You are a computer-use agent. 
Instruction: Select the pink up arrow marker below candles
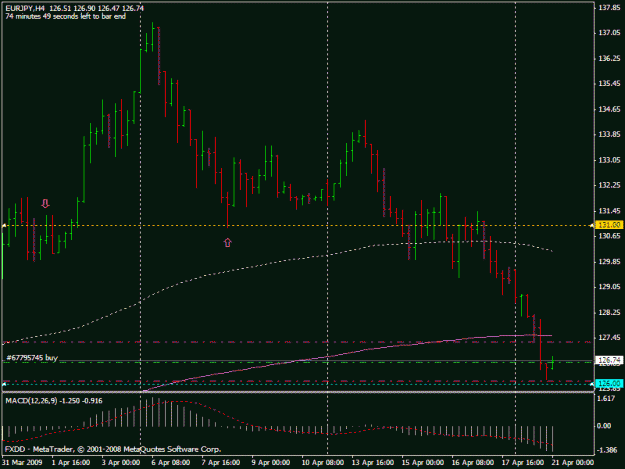(227, 242)
